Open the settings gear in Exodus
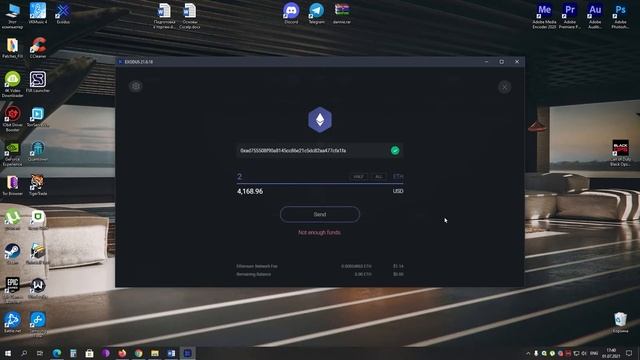This screenshot has height=360, width=640. [136, 86]
